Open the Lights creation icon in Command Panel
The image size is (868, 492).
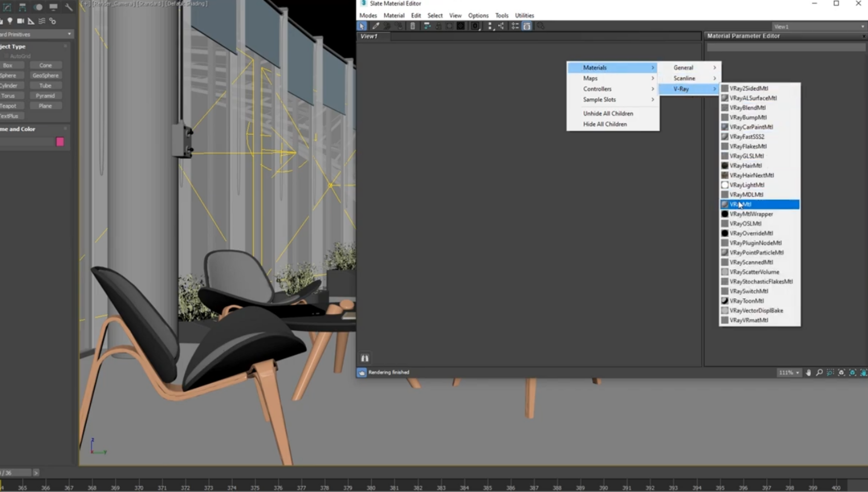pyautogui.click(x=10, y=21)
